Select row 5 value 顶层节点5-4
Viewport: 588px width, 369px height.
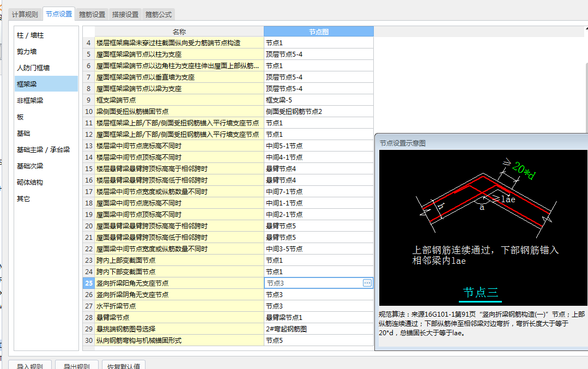tap(319, 55)
